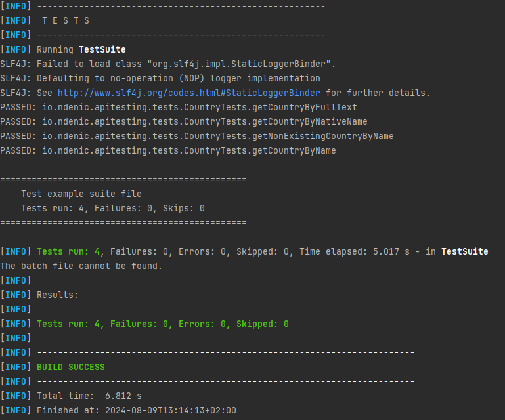Click the 'for further details.' text
The image size is (505, 420).
click(x=378, y=93)
